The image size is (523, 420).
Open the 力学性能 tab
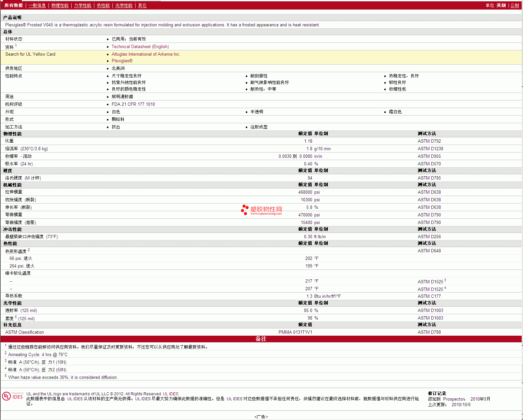pos(82,6)
